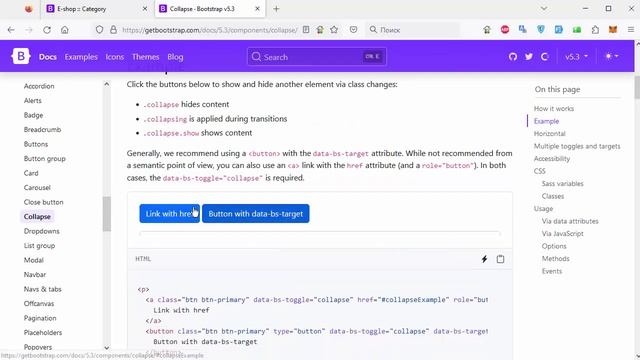The height and width of the screenshot is (360, 640).
Task: Open Bootstrap Twitter icon link
Action: [529, 57]
